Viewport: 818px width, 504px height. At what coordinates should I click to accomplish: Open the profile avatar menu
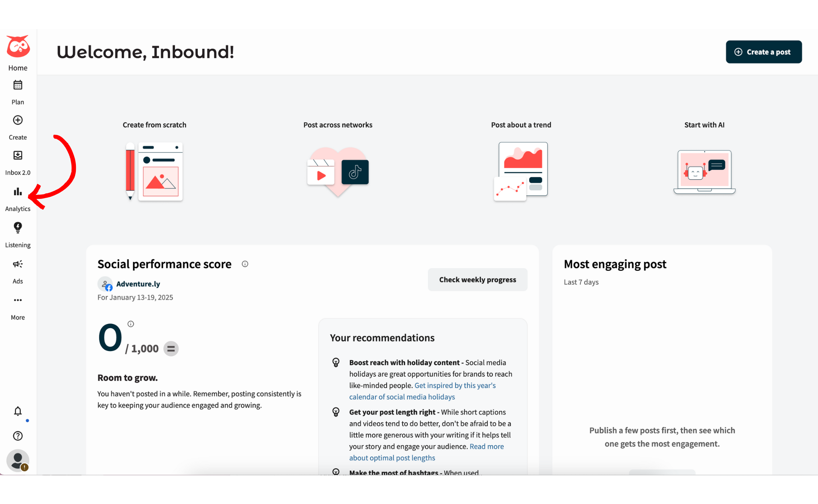click(x=18, y=460)
